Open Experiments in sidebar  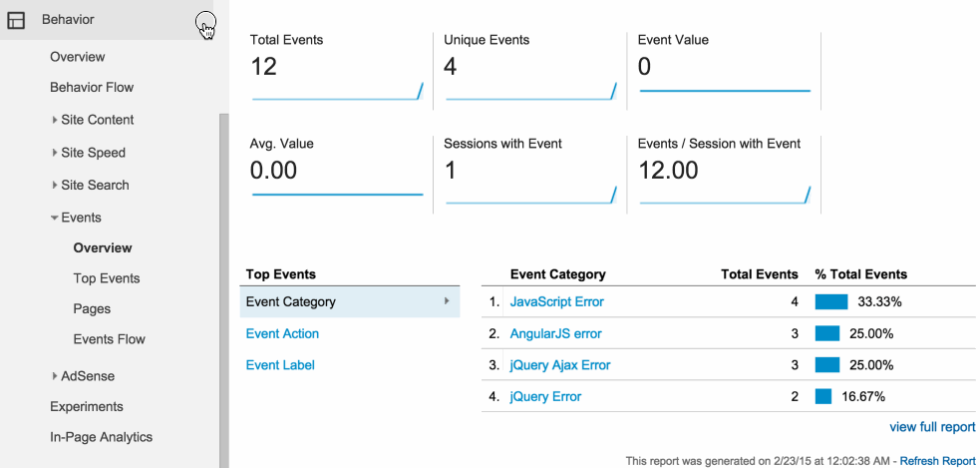click(87, 407)
